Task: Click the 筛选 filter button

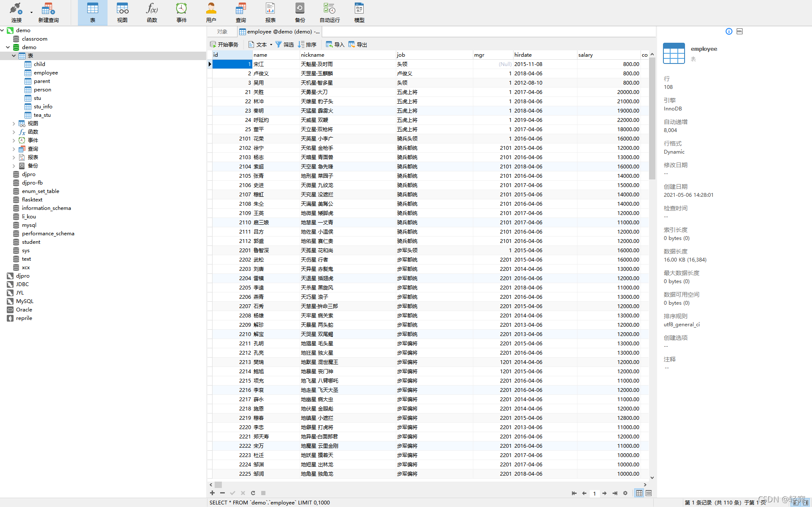Action: [x=284, y=44]
